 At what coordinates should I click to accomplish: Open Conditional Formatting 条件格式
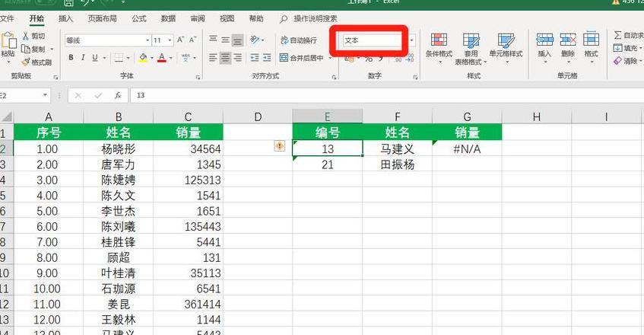point(439,48)
